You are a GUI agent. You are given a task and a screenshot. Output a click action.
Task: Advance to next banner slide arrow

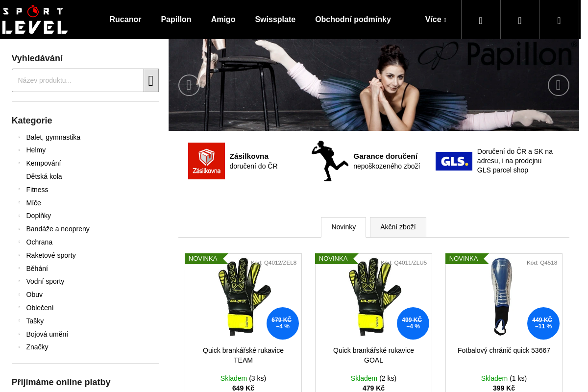(558, 85)
